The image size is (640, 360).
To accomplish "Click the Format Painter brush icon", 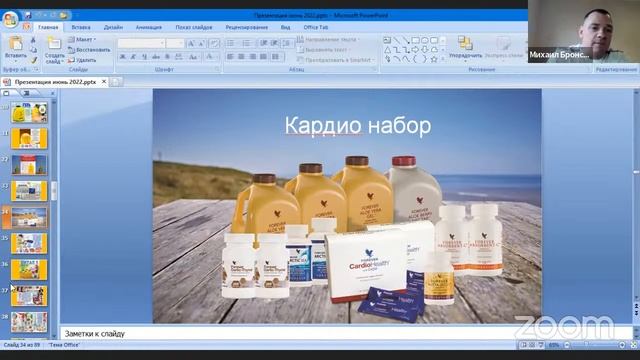I will (33, 60).
